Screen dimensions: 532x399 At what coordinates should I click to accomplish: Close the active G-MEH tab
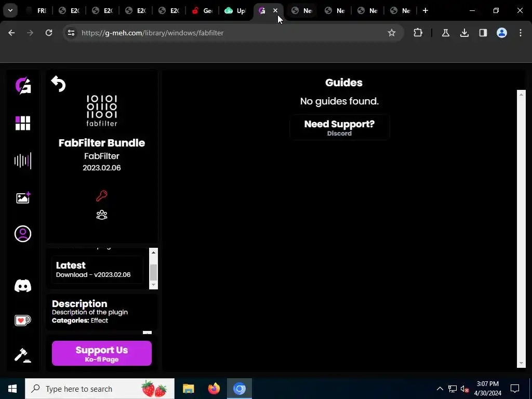[275, 10]
